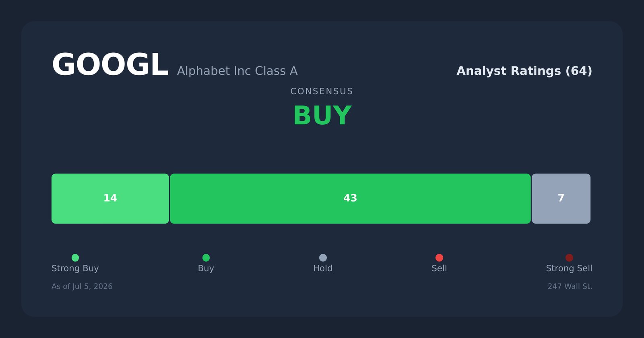
Task: Click the dark red Strong Sell dot
Action: pyautogui.click(x=569, y=258)
